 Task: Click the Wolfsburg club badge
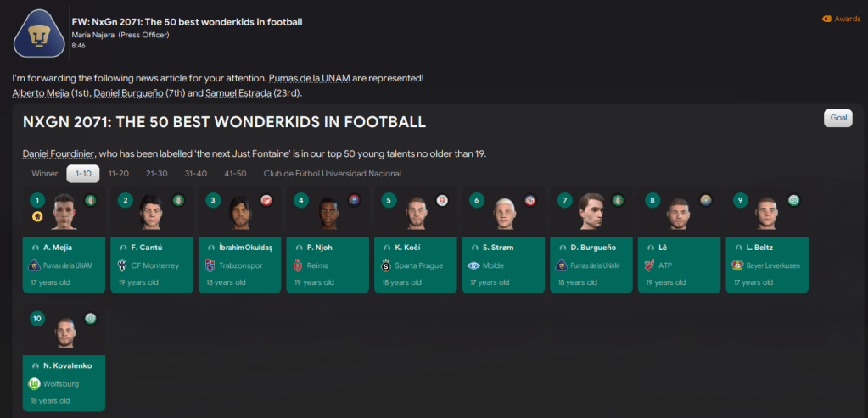point(34,383)
